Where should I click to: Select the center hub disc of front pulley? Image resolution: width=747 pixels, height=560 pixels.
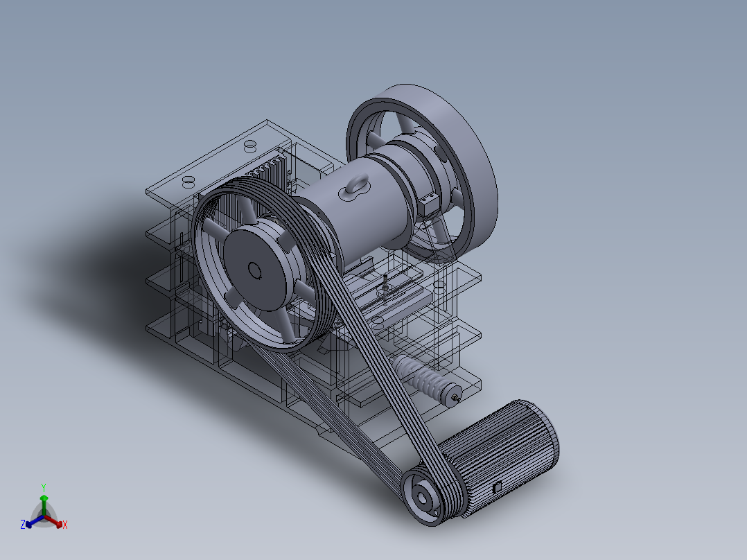[255, 270]
